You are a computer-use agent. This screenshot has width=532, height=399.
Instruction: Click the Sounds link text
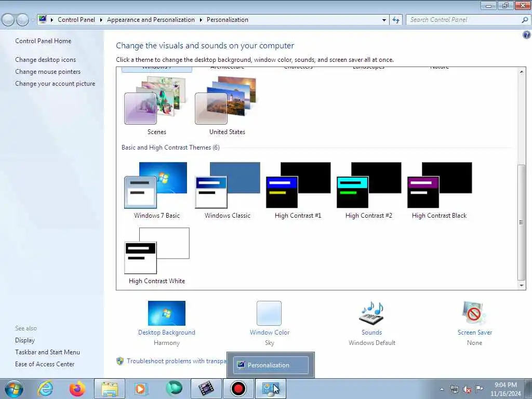pos(371,332)
